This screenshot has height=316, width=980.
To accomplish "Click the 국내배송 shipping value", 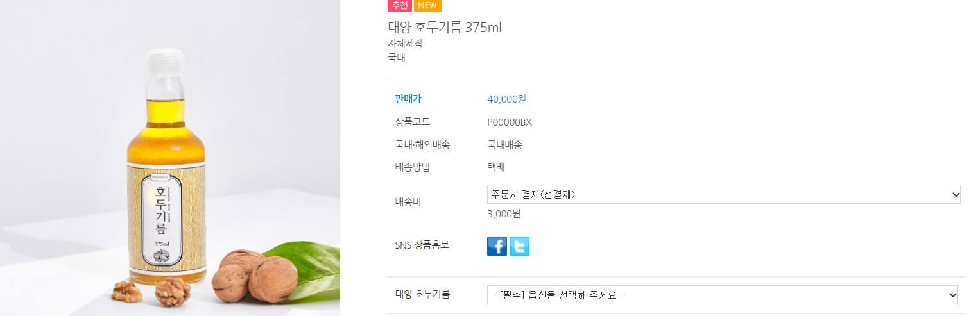I will tap(505, 145).
